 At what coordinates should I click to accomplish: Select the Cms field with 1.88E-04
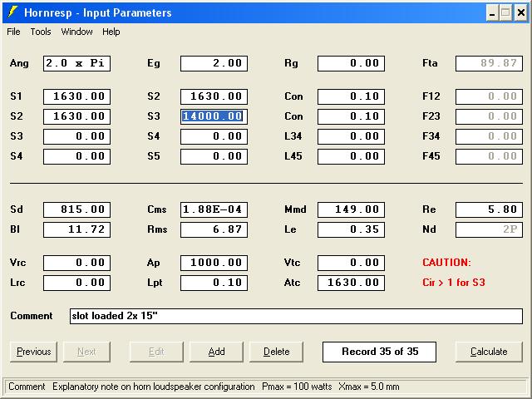(x=214, y=209)
